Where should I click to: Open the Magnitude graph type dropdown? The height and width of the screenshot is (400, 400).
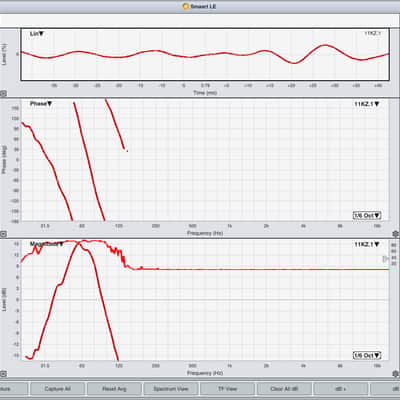(47, 244)
